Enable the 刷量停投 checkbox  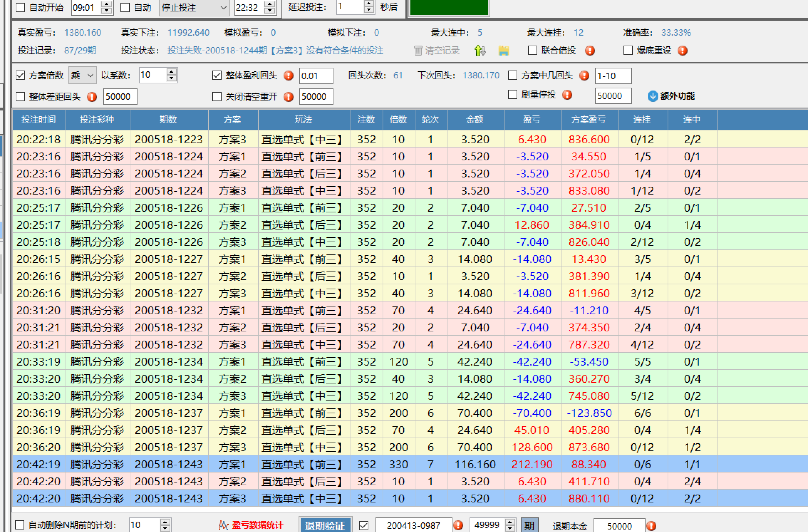coord(513,94)
